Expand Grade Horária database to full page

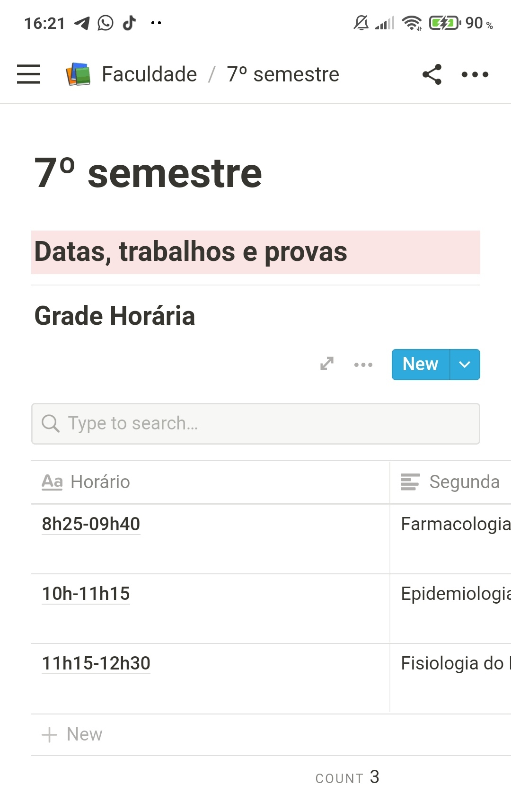coord(327,364)
